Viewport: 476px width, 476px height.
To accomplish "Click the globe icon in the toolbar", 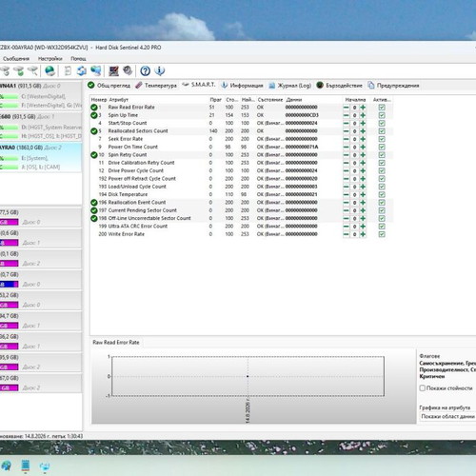I will 50,70.
